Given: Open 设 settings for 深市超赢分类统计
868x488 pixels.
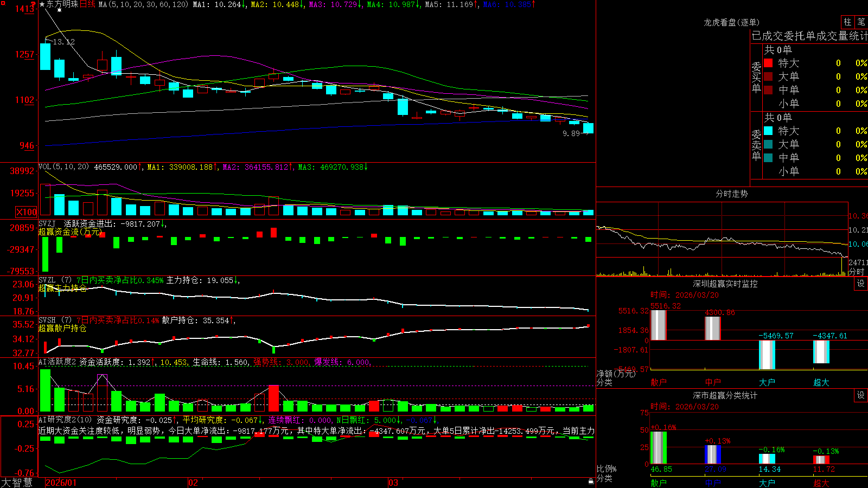Looking at the screenshot, I should 860,395.
